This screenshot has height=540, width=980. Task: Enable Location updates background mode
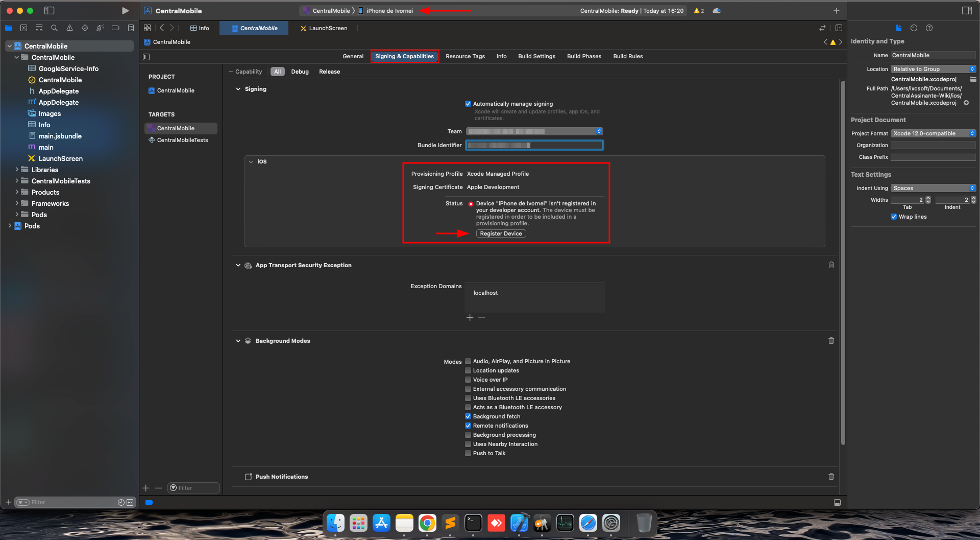(468, 370)
